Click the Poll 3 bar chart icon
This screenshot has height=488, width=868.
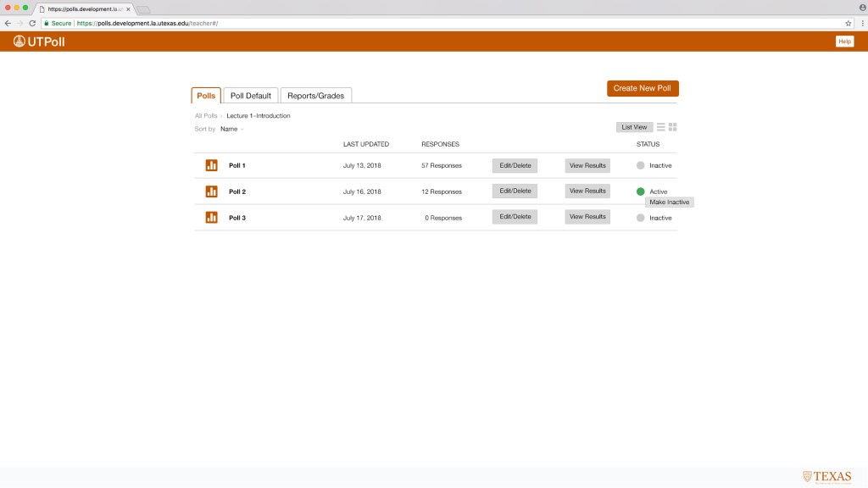tap(211, 218)
